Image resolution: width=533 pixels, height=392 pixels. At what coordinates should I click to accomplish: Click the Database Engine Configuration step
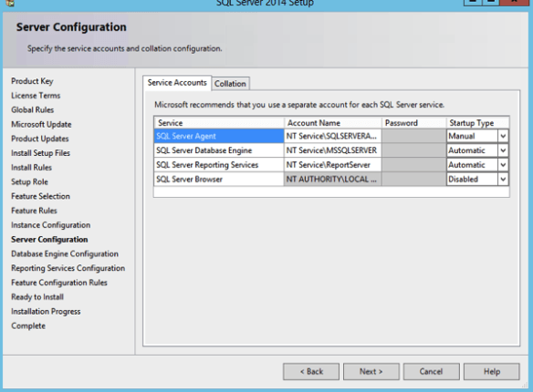(x=65, y=253)
